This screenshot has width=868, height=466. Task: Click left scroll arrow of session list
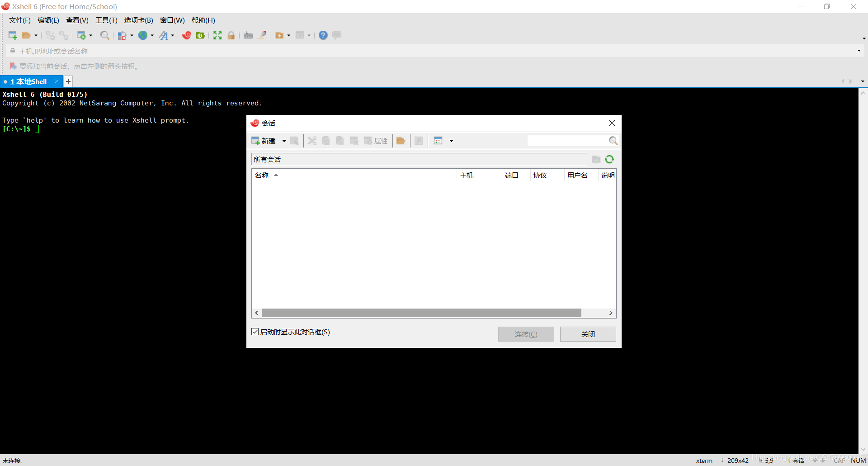(x=257, y=313)
